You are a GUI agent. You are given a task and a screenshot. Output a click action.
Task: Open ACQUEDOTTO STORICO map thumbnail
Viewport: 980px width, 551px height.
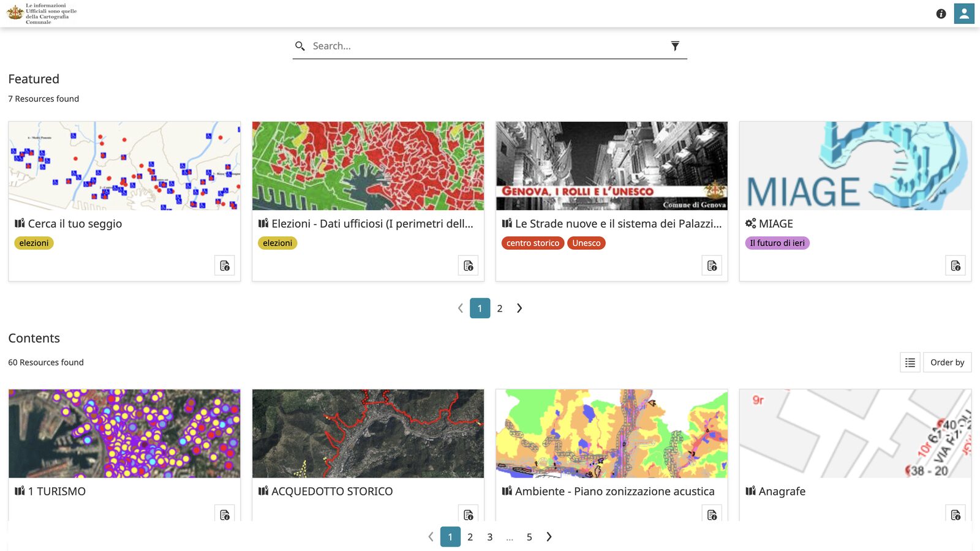[368, 433]
